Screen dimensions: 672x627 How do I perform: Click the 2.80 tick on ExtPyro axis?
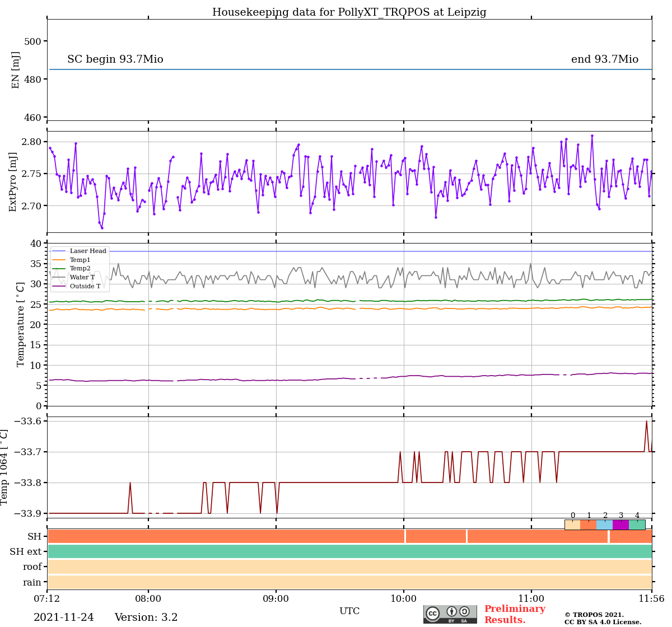pos(32,142)
